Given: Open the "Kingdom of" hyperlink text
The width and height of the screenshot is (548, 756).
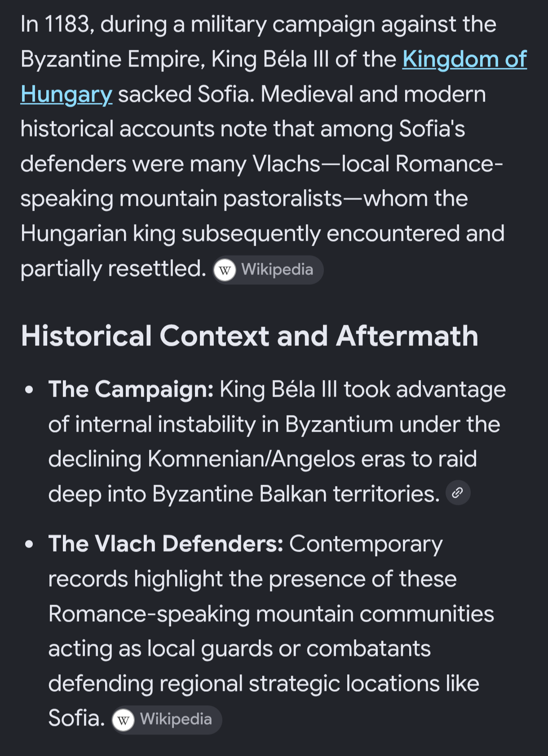Looking at the screenshot, I should tap(464, 59).
